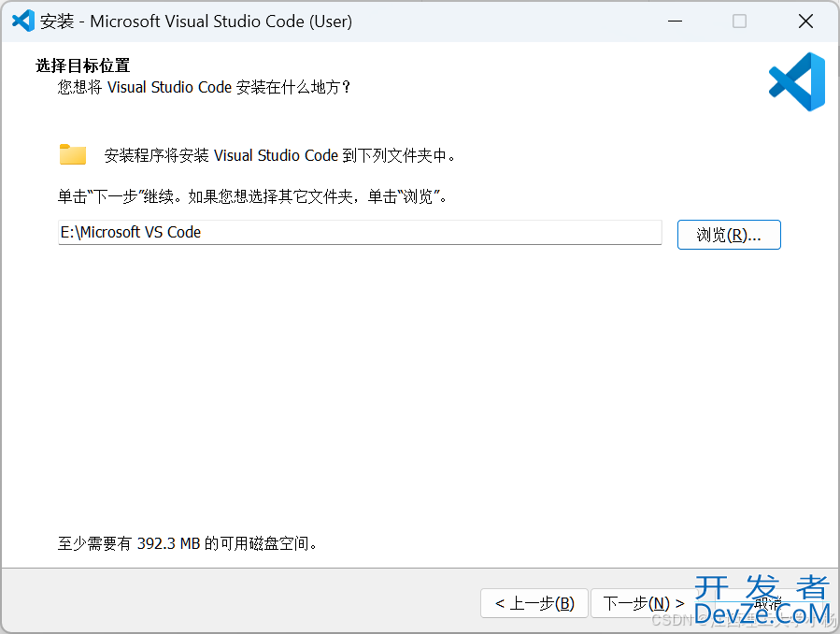Screen dimensions: 840x634
Task: Click the install path field 'E:\Microsoft VS Code'
Action: coord(360,232)
